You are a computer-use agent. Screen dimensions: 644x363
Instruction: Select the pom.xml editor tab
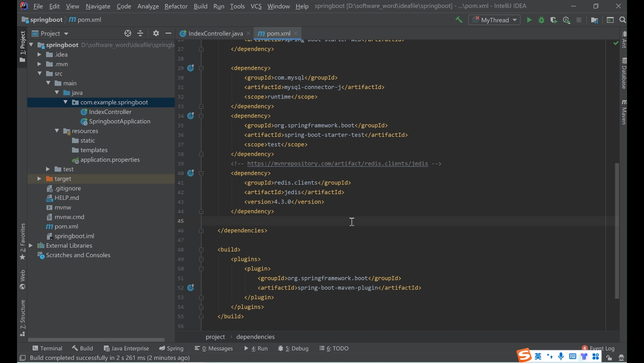point(278,34)
